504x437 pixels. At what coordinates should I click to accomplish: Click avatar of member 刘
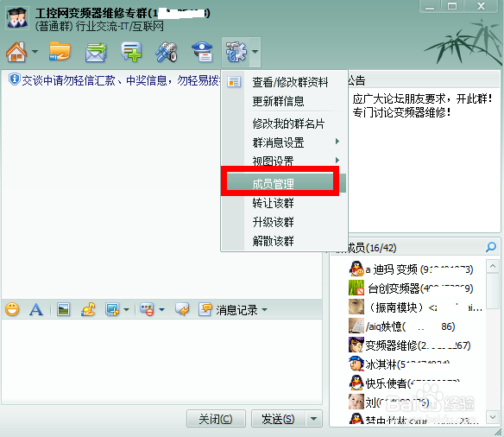(x=356, y=402)
